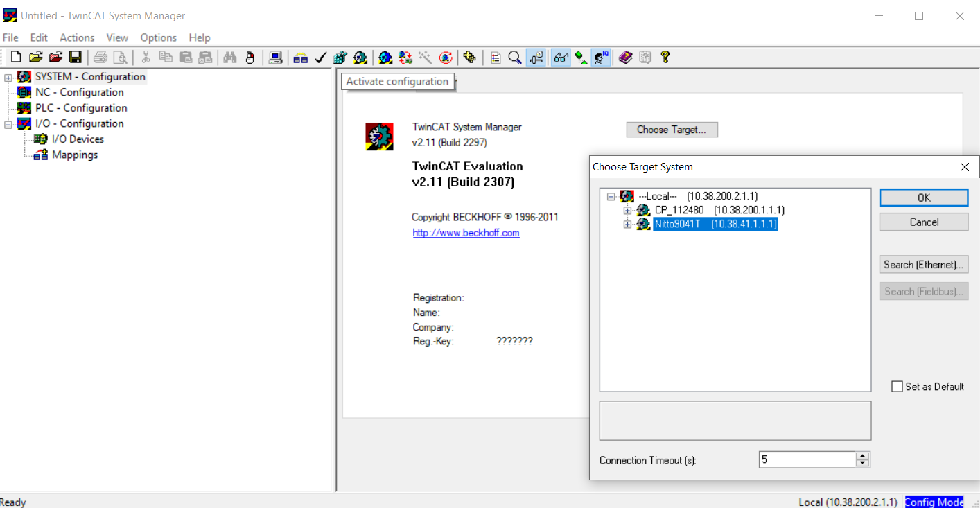Click Cancel in Choose Target System
The height and width of the screenshot is (508, 980).
click(x=924, y=222)
